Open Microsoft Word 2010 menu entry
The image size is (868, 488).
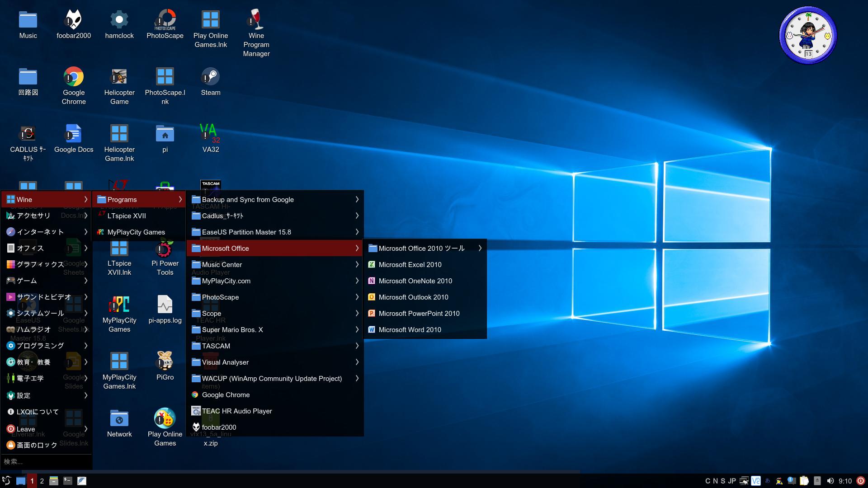tap(410, 330)
